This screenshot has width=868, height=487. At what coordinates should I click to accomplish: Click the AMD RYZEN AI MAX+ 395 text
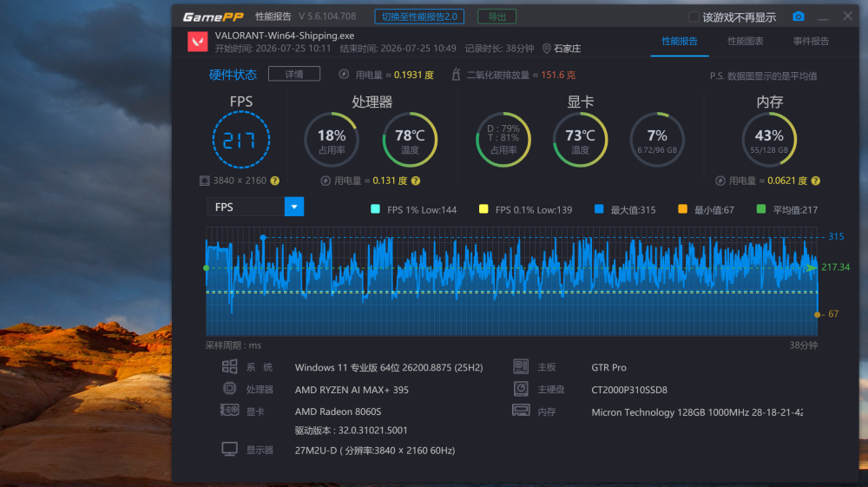[x=352, y=390]
